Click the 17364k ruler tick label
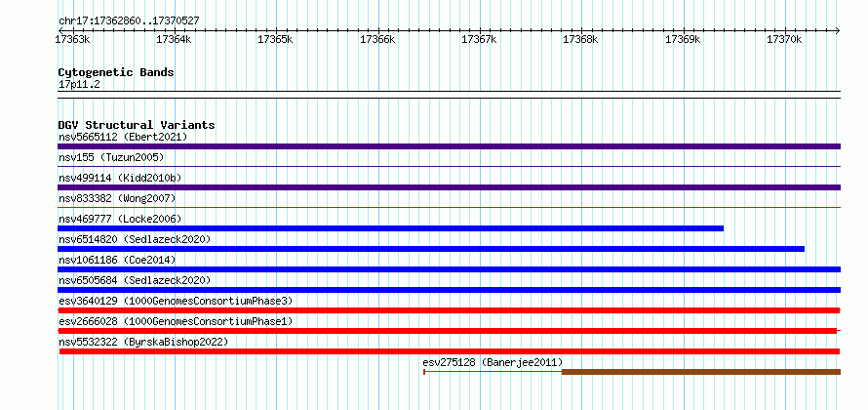Image resolution: width=868 pixels, height=410 pixels. (x=175, y=39)
